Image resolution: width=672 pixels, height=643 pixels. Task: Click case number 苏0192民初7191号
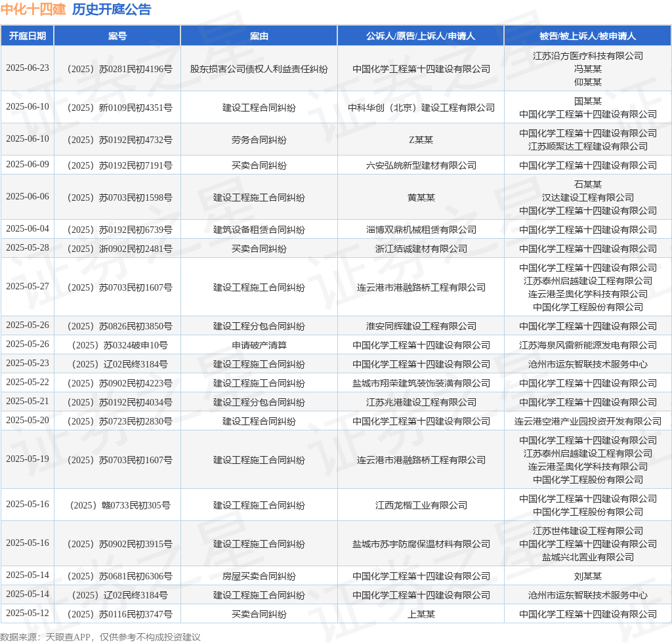click(x=120, y=165)
